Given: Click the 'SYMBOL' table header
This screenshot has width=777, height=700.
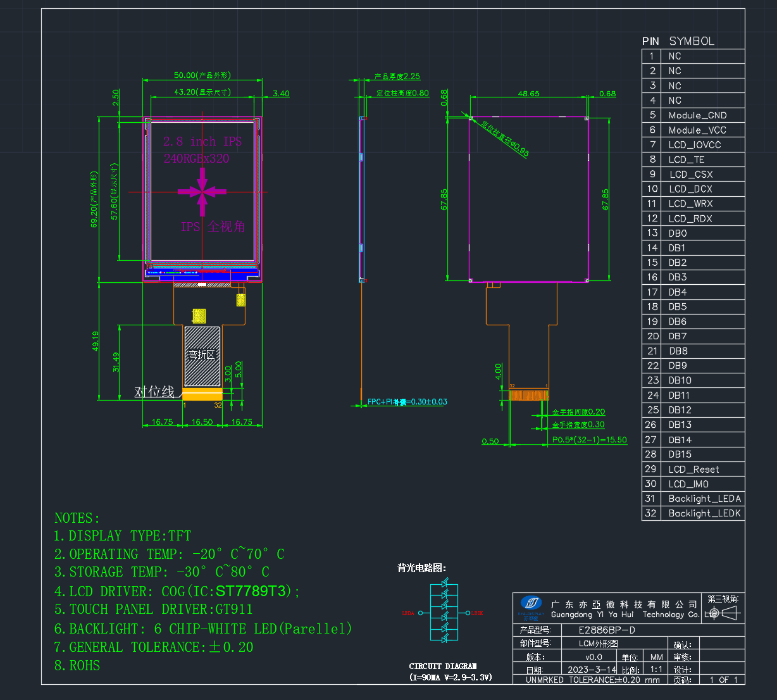Looking at the screenshot, I should (692, 41).
